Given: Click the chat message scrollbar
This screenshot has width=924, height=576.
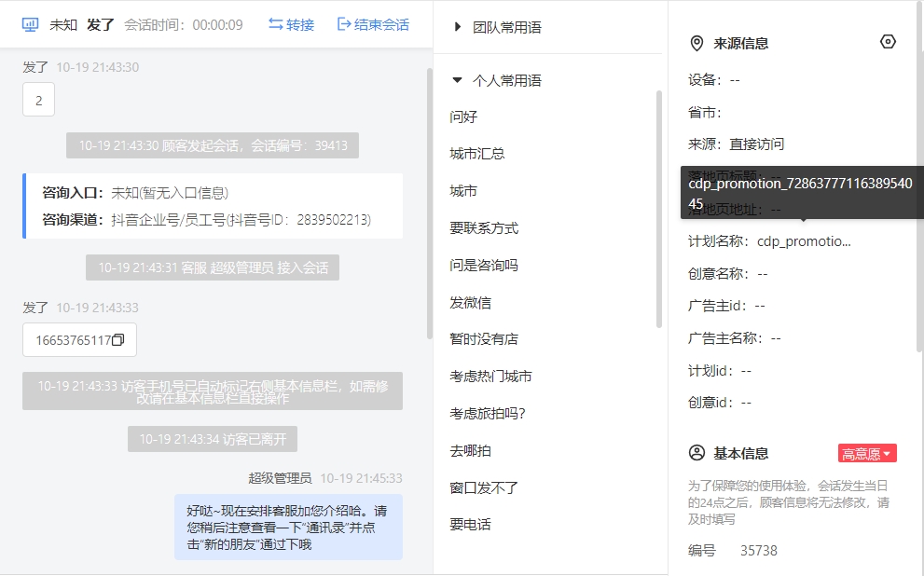Looking at the screenshot, I should (430, 203).
